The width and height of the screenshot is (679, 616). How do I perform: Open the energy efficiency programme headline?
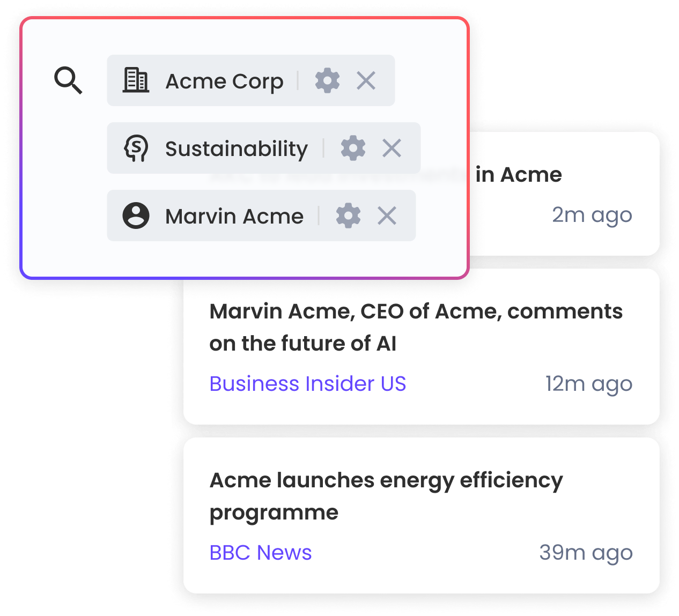(386, 496)
